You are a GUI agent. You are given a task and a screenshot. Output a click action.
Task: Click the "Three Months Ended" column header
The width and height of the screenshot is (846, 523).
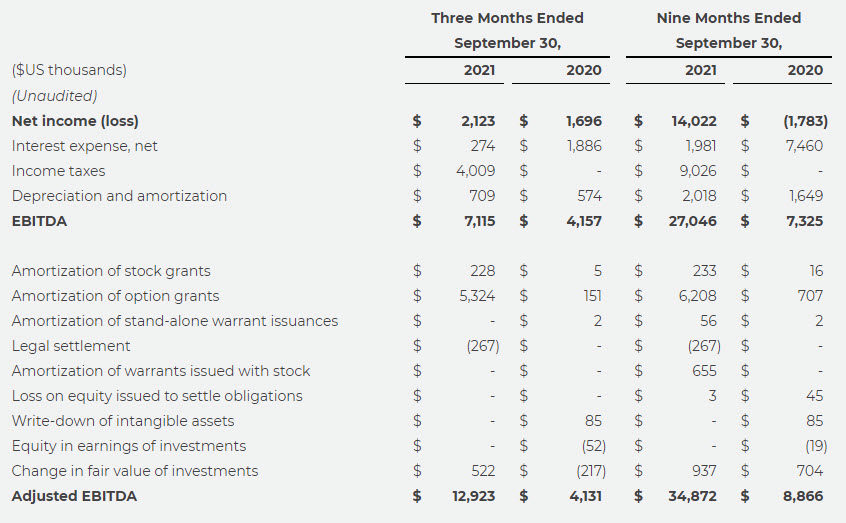tap(507, 18)
